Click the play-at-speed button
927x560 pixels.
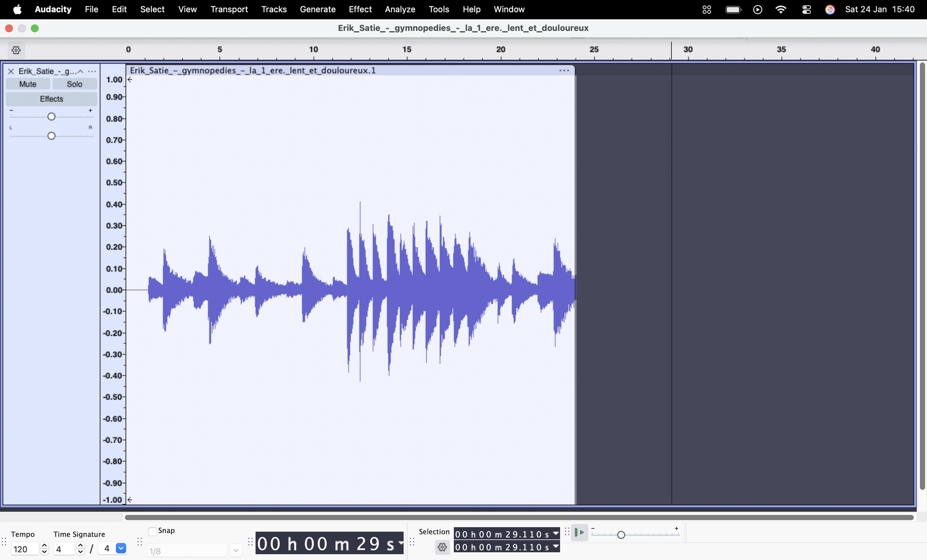coord(579,533)
